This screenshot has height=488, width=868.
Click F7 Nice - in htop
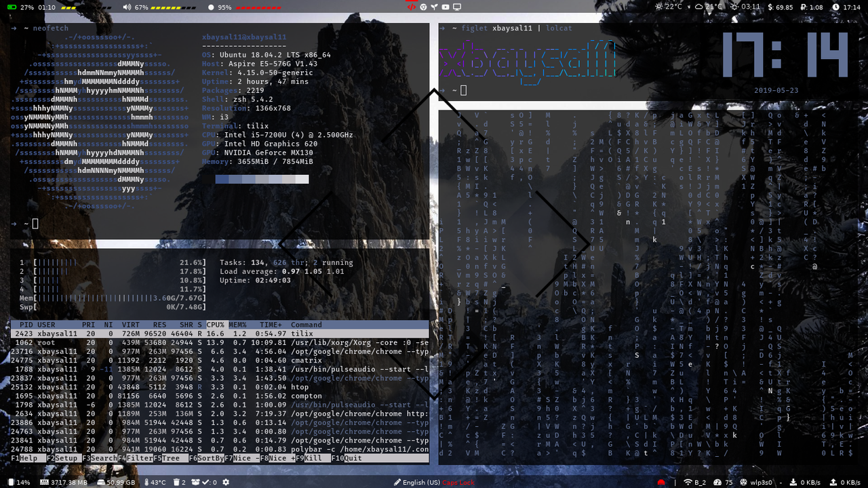pos(242,458)
